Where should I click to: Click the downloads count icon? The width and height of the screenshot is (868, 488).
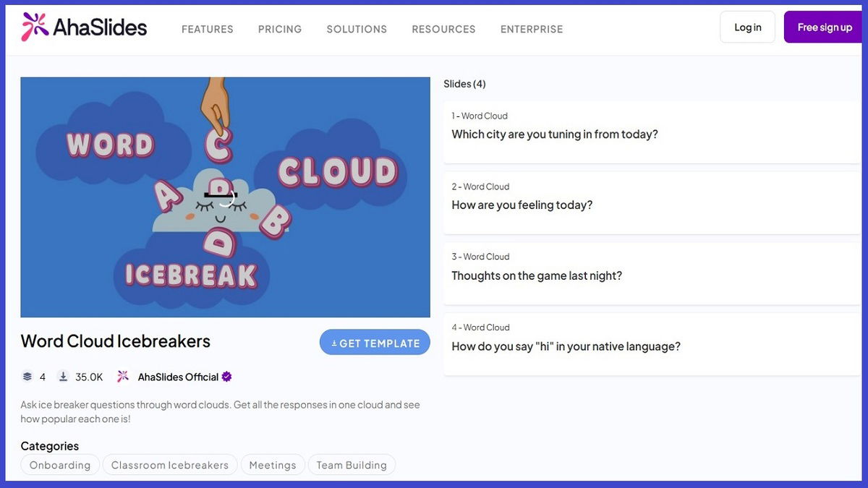point(64,377)
